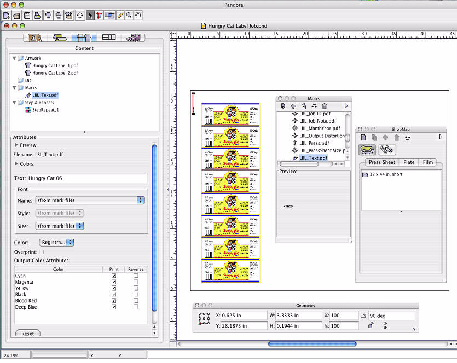The image size is (457, 363).
Task: Open the Color Registration dropdown
Action: pos(57,242)
